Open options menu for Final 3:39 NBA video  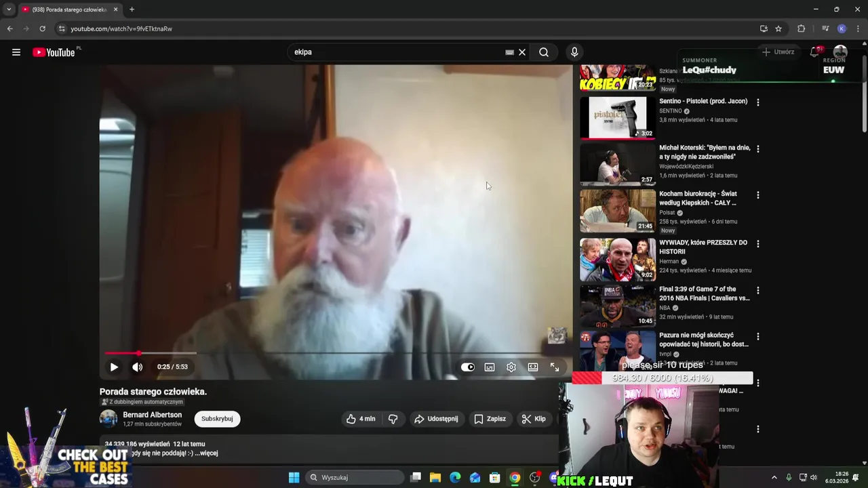(x=758, y=290)
